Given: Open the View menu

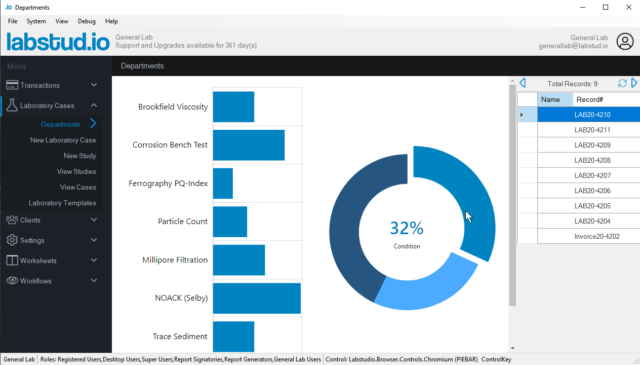Looking at the screenshot, I should [x=62, y=21].
